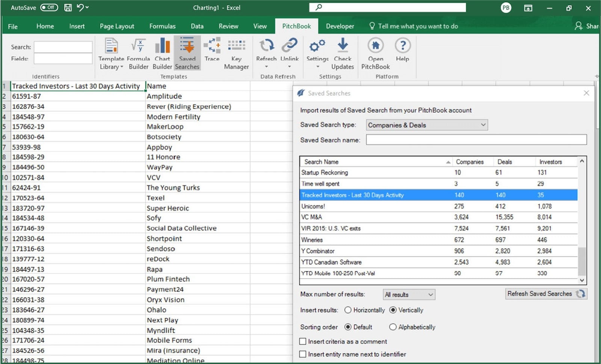Select YTD Canadian Software search
601x364 pixels.
pyautogui.click(x=439, y=262)
